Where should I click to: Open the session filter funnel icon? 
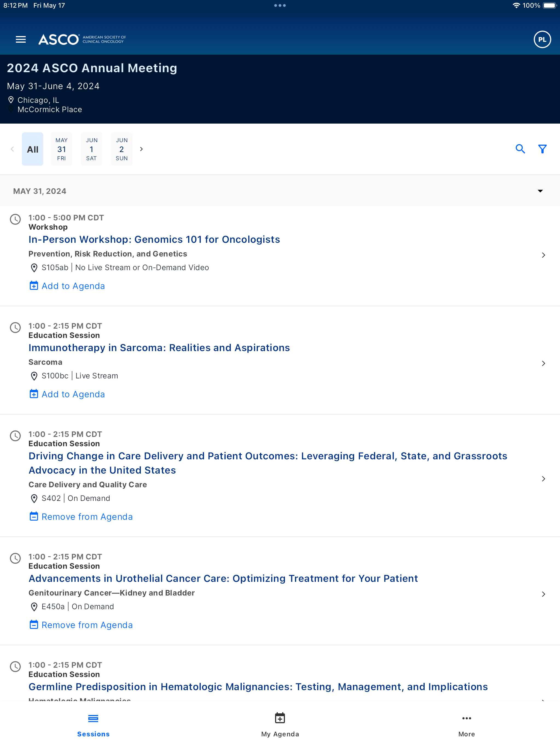pyautogui.click(x=542, y=149)
